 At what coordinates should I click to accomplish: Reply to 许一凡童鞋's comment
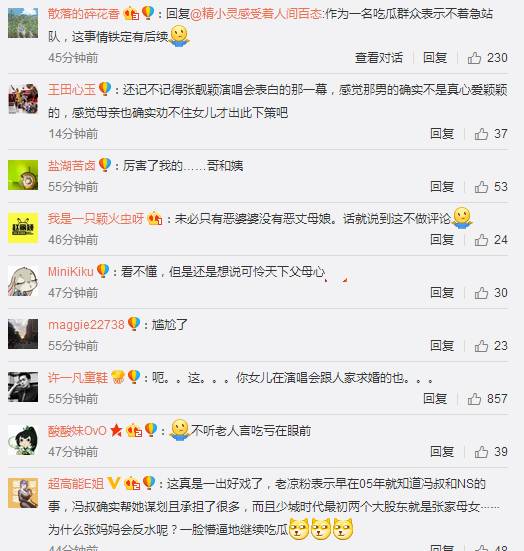[x=435, y=399]
